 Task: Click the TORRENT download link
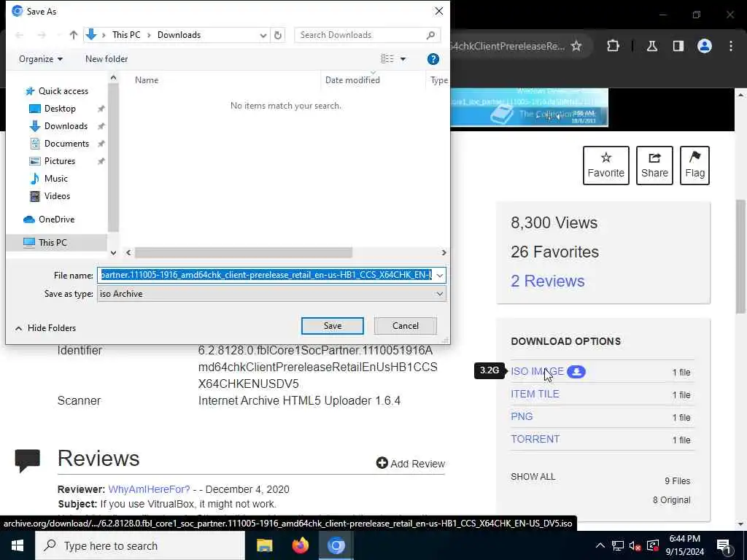coord(535,439)
